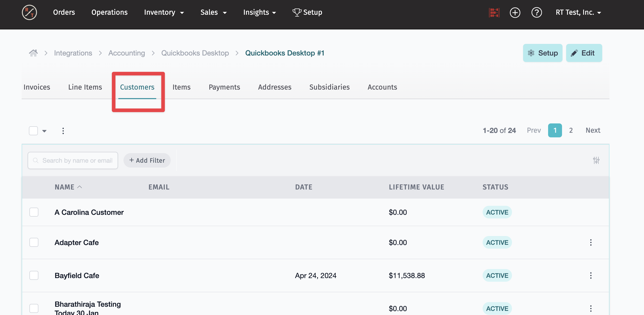Click the plus circle quick-add icon

(x=515, y=12)
